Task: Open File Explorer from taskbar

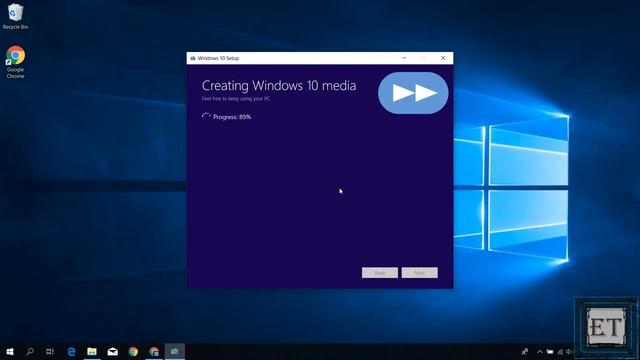Action: tap(92, 351)
